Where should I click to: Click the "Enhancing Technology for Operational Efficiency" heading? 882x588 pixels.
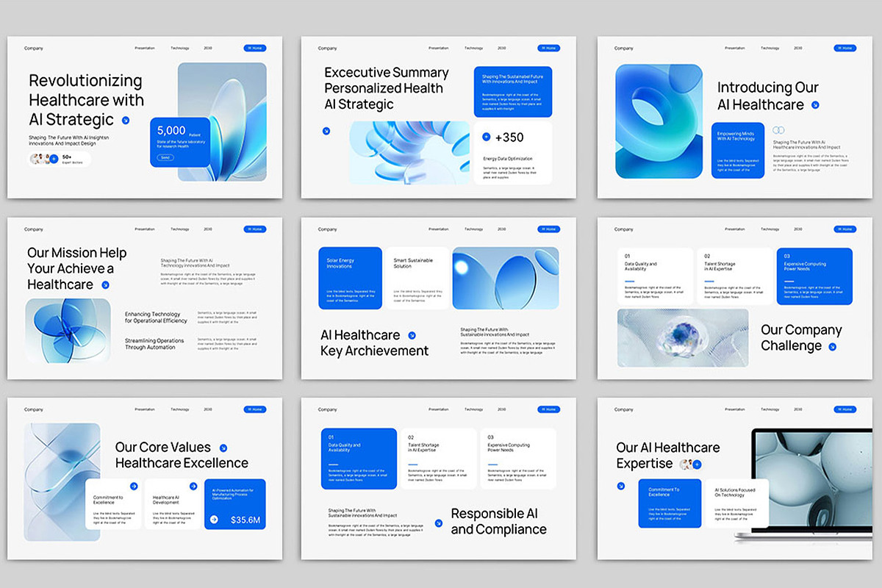point(156,318)
